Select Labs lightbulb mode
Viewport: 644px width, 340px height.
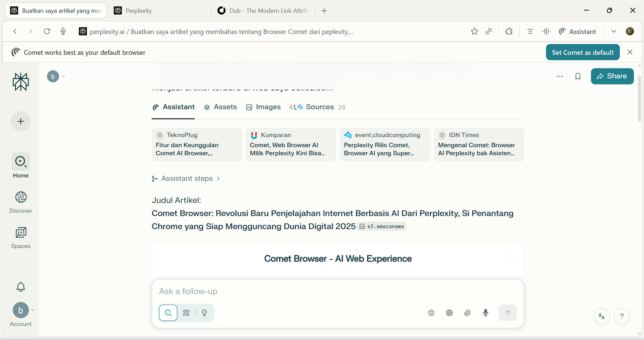pyautogui.click(x=204, y=313)
